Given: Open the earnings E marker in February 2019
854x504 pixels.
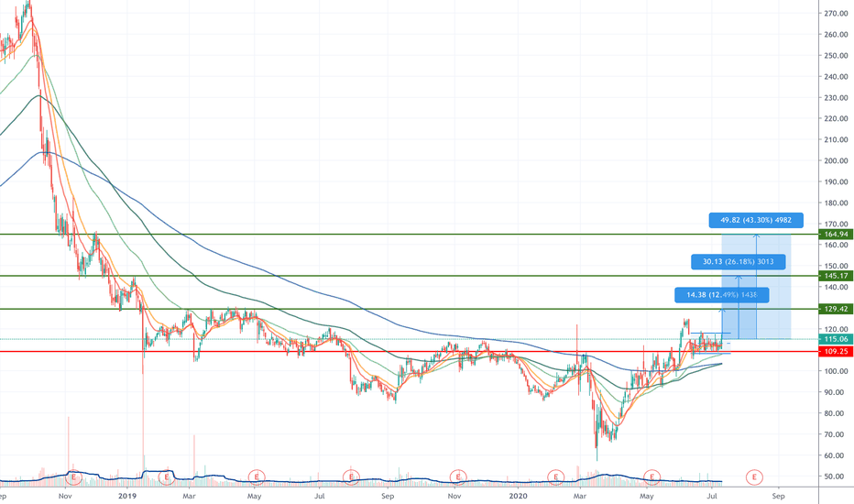Looking at the screenshot, I should pyautogui.click(x=166, y=477).
